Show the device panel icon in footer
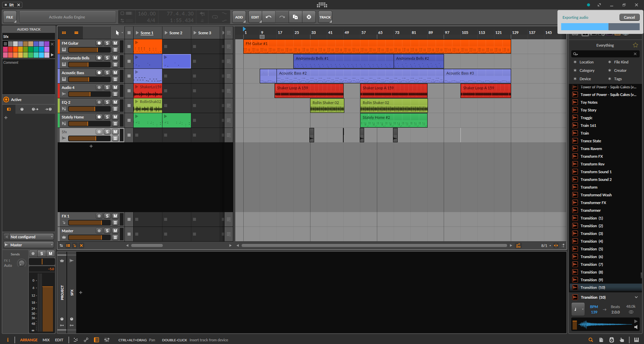644x344 pixels. pyautogui.click(x=97, y=340)
